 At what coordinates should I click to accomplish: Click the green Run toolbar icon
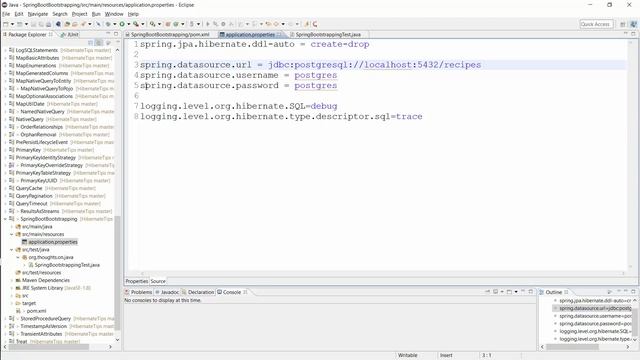[122, 24]
